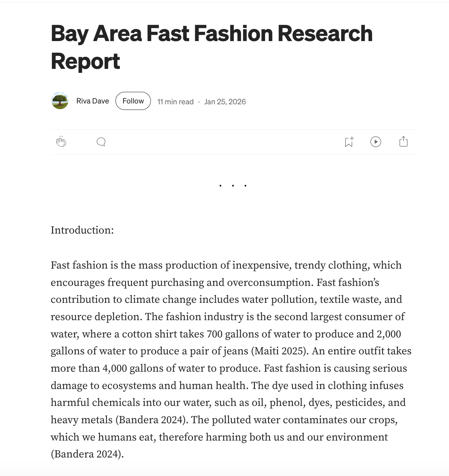Viewport: 449px width, 476px height.
Task: Clap for this article
Action: [61, 142]
